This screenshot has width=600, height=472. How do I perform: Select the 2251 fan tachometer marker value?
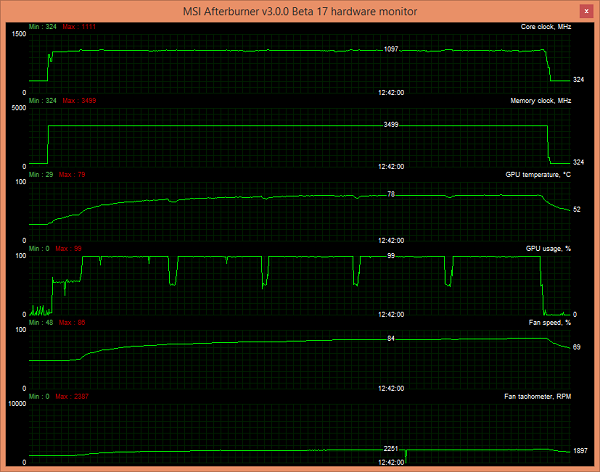click(391, 449)
